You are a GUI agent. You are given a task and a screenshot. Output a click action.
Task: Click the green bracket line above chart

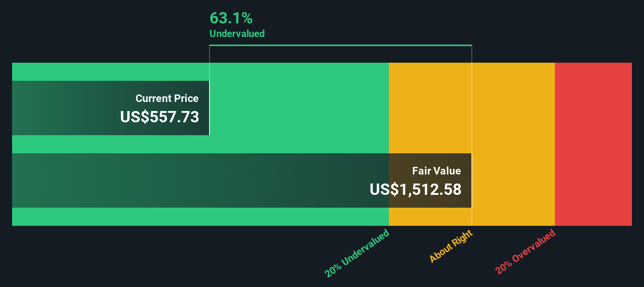coord(340,45)
